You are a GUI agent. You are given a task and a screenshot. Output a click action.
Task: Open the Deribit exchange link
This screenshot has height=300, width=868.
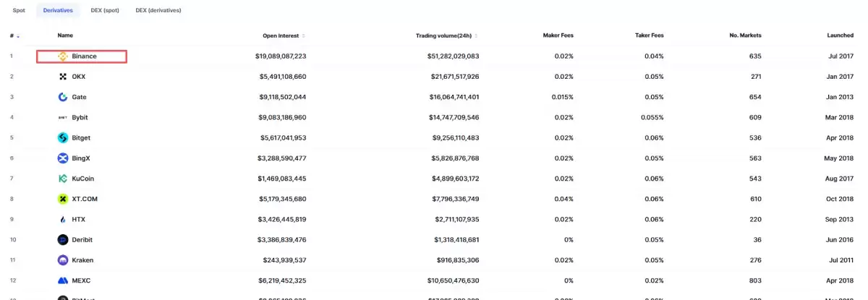(x=82, y=239)
